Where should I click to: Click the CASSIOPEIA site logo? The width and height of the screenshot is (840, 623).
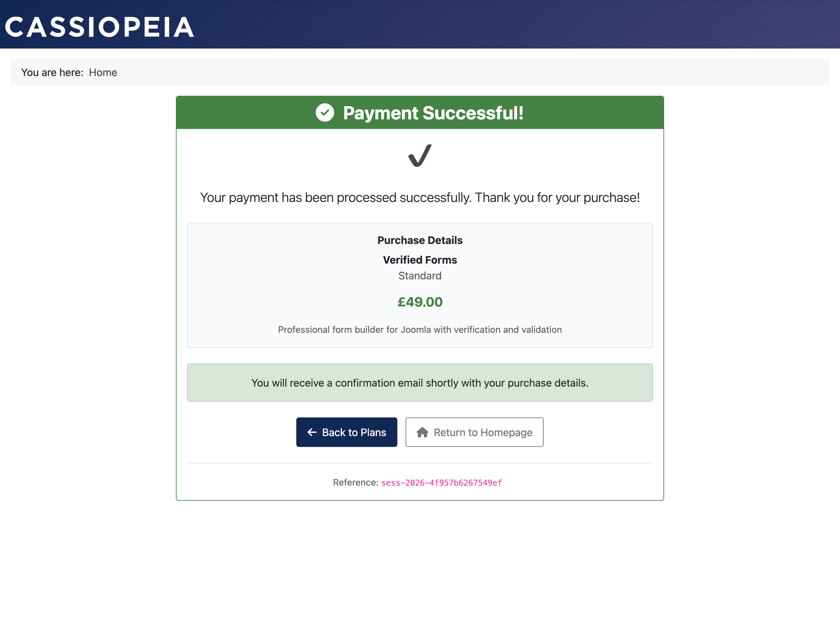pyautogui.click(x=100, y=26)
